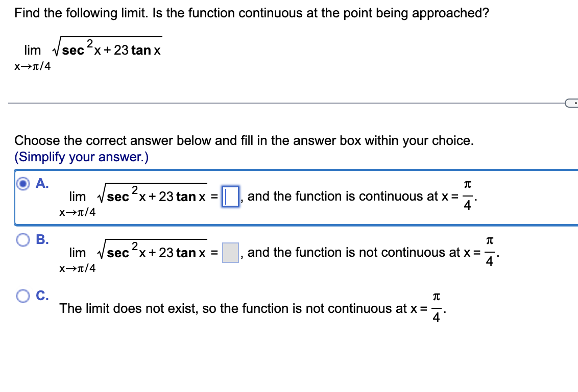Select the radio button for answer choice C
The width and height of the screenshot is (578, 392).
22,297
